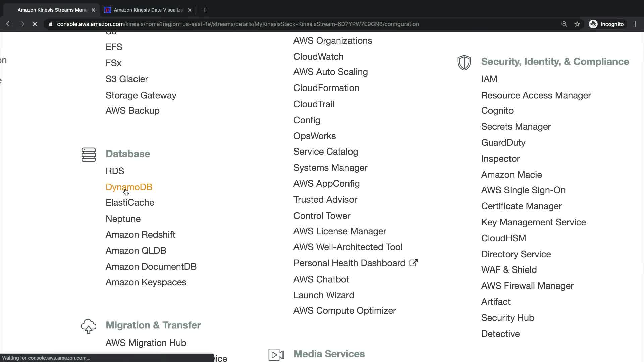Screen dimensions: 644x362
Task: Go to IAM service
Action: 489,79
